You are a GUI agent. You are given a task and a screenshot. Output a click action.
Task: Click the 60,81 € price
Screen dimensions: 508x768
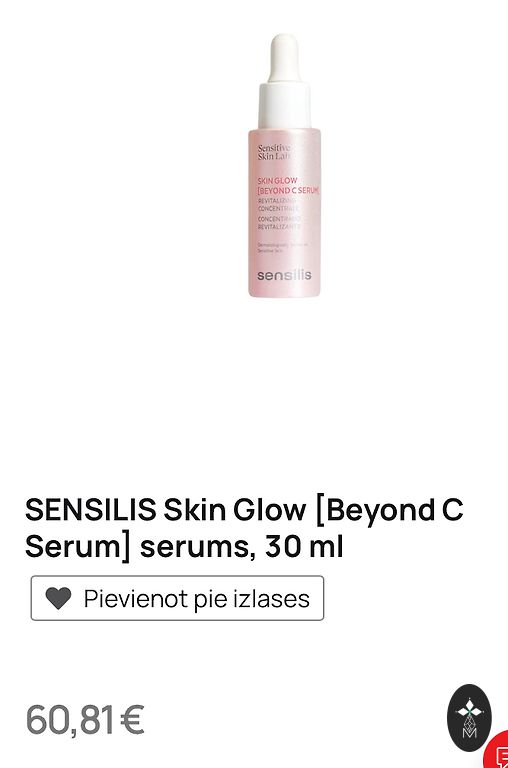pos(85,720)
